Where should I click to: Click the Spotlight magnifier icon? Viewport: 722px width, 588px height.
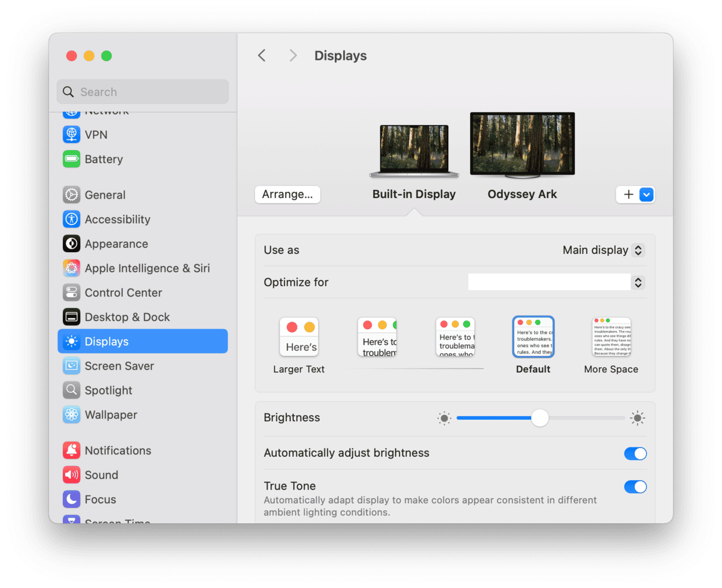[71, 390]
